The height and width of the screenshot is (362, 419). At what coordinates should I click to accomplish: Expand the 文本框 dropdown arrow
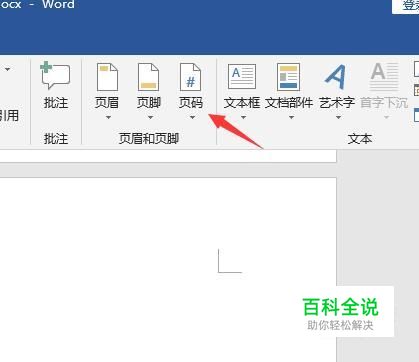tap(243, 117)
